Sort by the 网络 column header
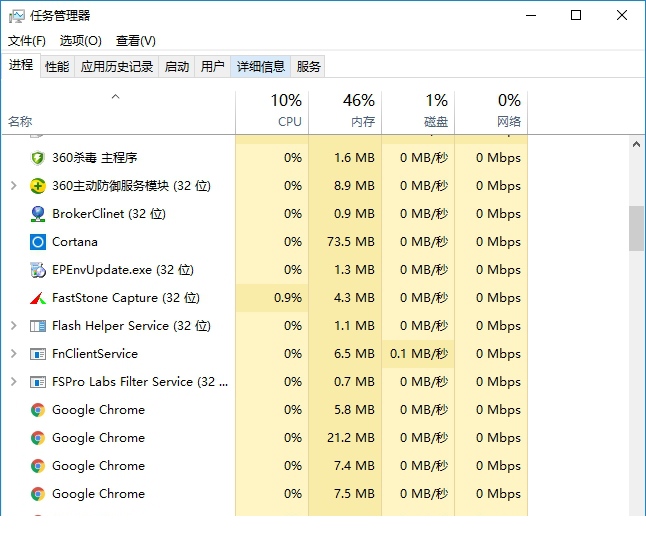Image resolution: width=646 pixels, height=536 pixels. coord(491,112)
